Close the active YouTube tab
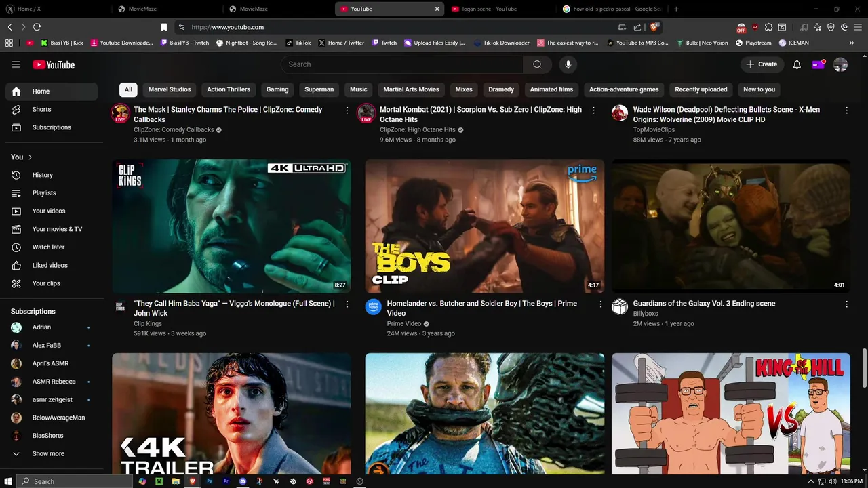Viewport: 868px width, 488px height. click(x=437, y=9)
